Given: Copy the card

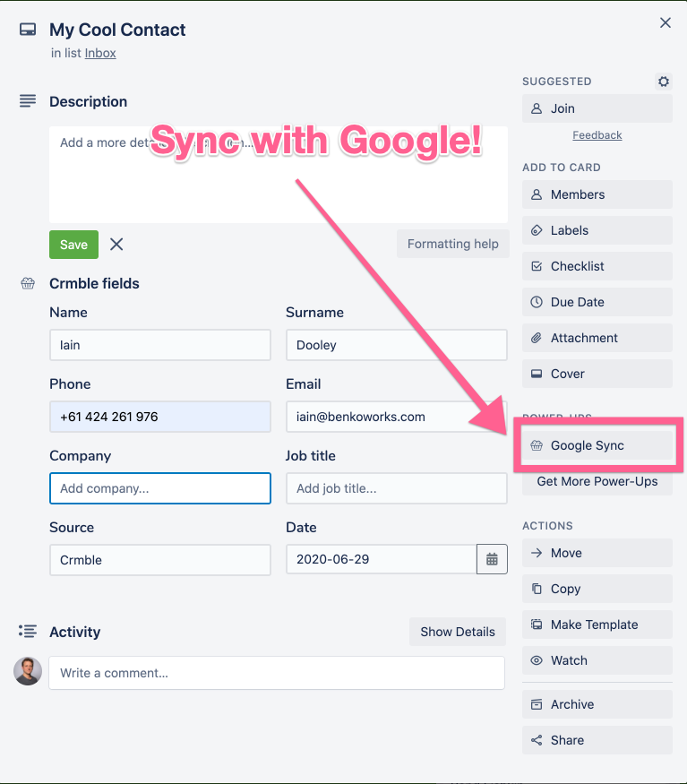Looking at the screenshot, I should (597, 589).
